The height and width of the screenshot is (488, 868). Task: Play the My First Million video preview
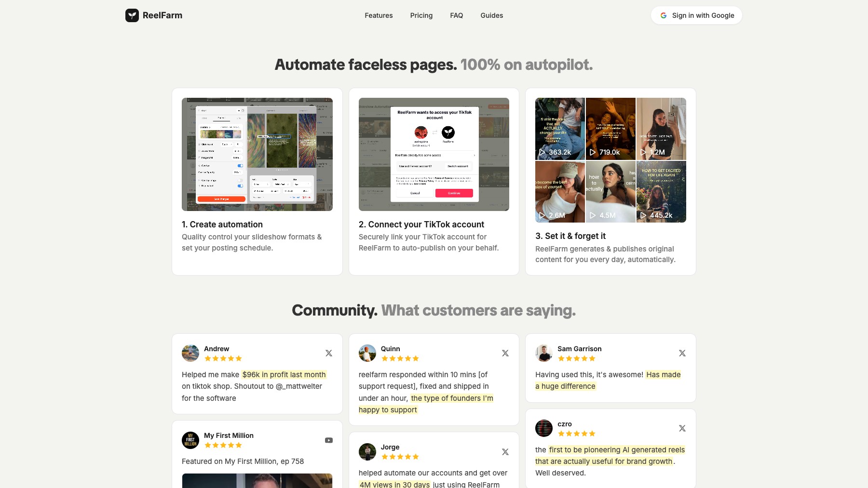pyautogui.click(x=257, y=481)
